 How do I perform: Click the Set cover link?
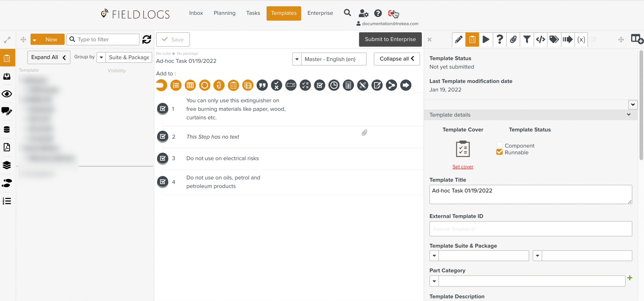(x=463, y=167)
